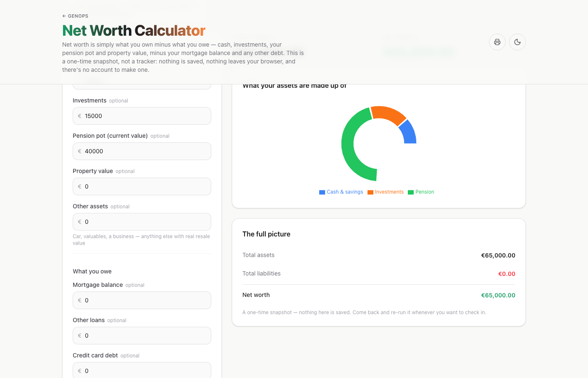Click the 'Net worth' row label
Screen dimensions: 588x378
point(256,295)
